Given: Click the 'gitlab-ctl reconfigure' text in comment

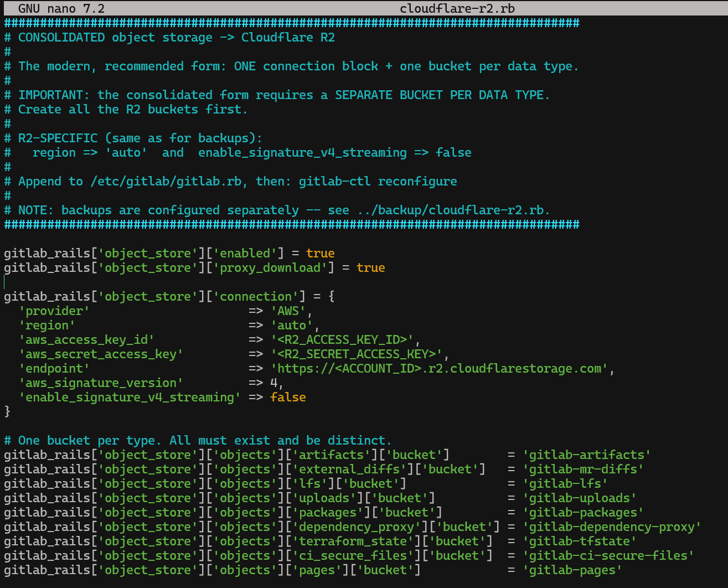Looking at the screenshot, I should (378, 182).
